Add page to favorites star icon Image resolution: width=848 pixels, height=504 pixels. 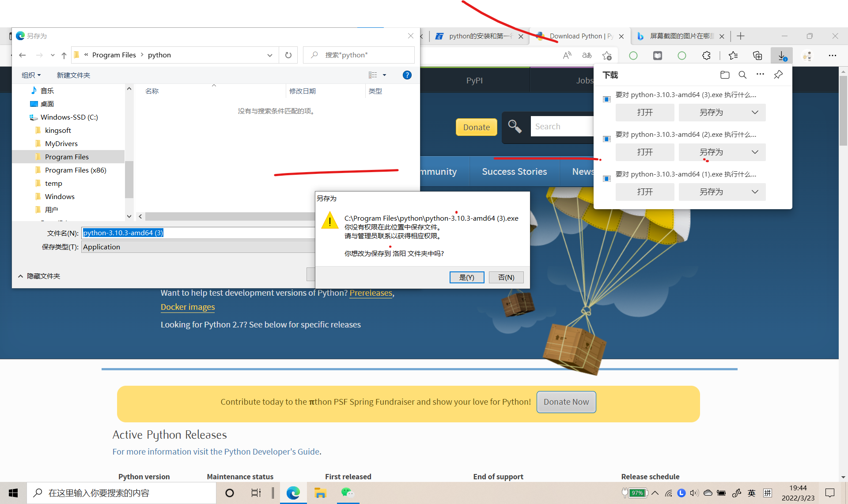click(x=607, y=56)
